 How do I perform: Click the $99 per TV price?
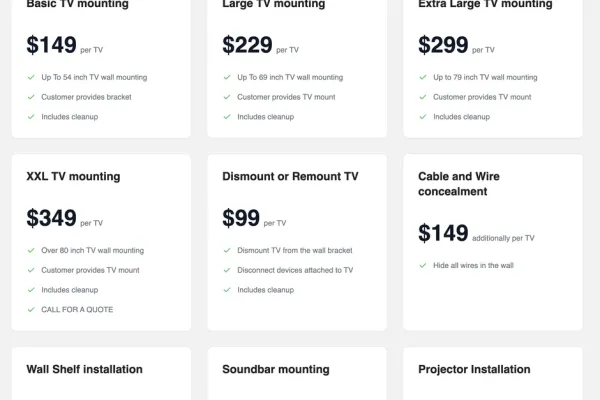254,218
